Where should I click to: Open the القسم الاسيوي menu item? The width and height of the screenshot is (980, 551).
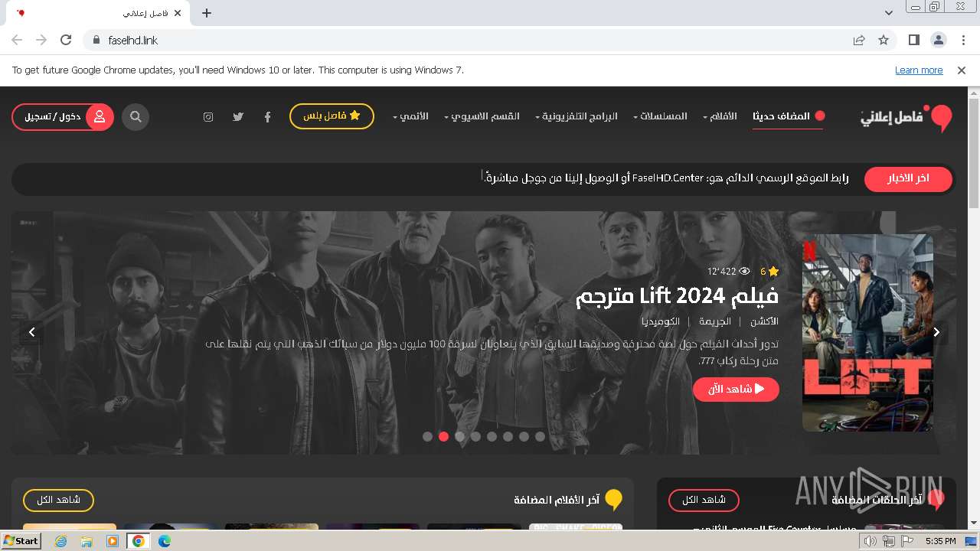pyautogui.click(x=482, y=116)
